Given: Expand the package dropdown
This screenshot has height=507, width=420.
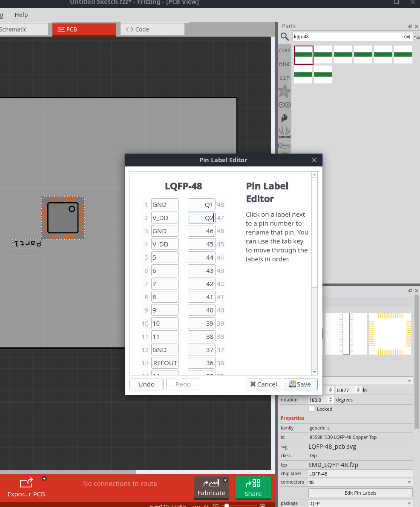Looking at the screenshot, I should (409, 504).
